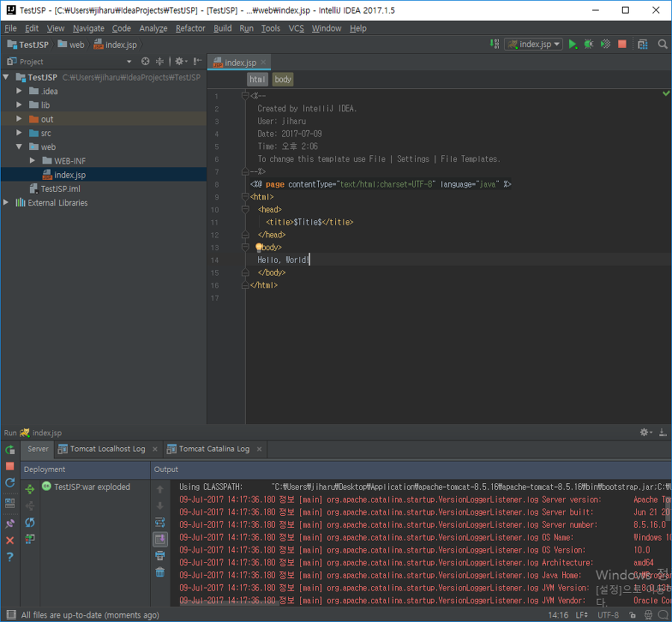672x622 pixels.
Task: Open the index.jsp run configuration dropdown
Action: click(x=534, y=44)
